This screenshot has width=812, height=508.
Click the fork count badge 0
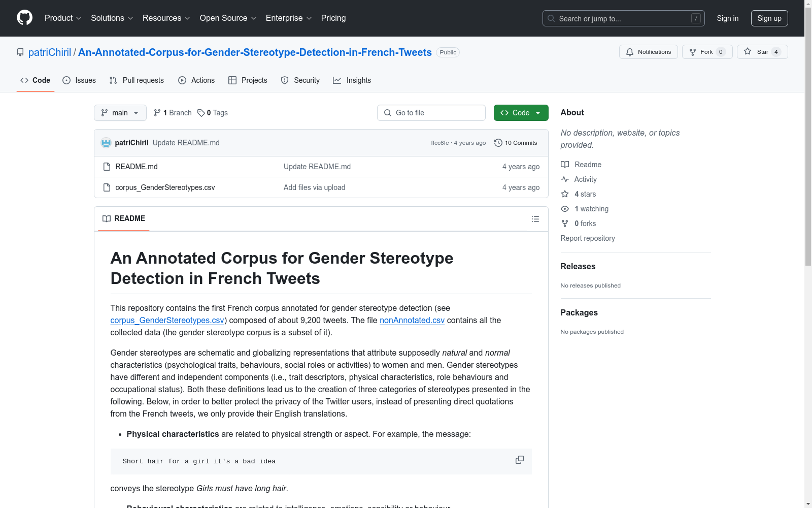(721, 52)
